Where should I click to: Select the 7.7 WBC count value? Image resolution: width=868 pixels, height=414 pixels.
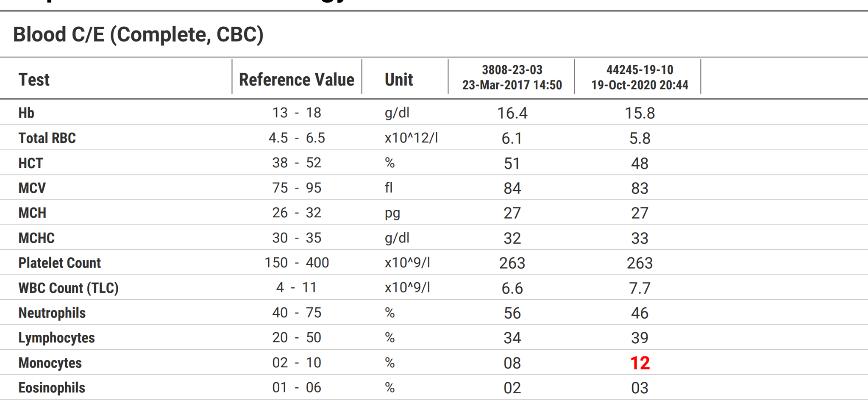(x=640, y=288)
